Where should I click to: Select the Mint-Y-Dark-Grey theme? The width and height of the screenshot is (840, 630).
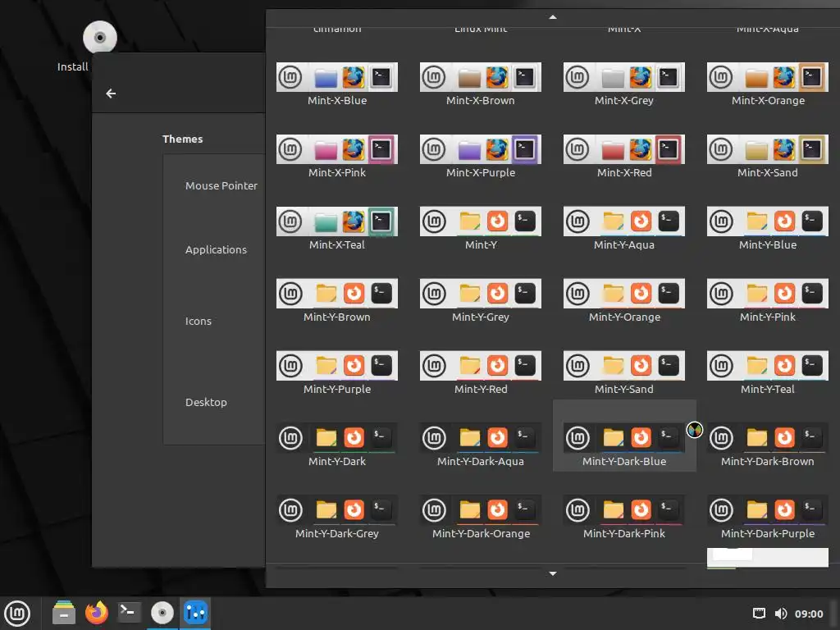(337, 510)
